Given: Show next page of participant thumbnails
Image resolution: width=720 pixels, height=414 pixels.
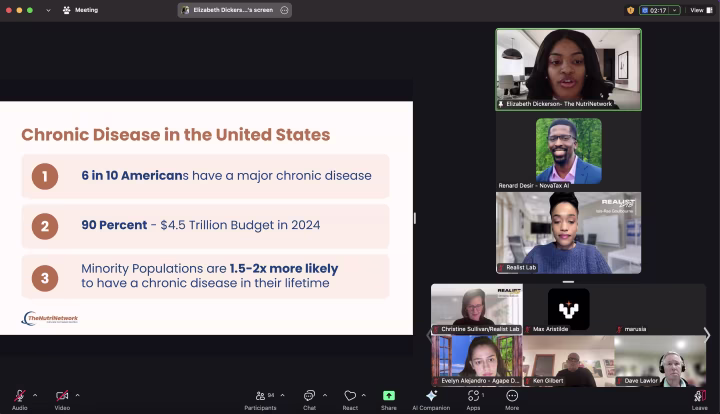Looking at the screenshot, I should coord(707,335).
